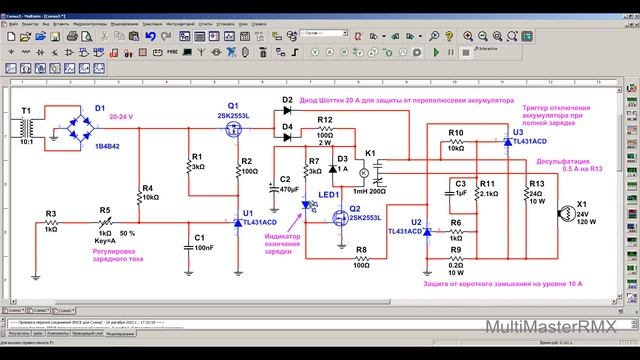Print the circuit
The image size is (640, 360).
tap(72, 37)
